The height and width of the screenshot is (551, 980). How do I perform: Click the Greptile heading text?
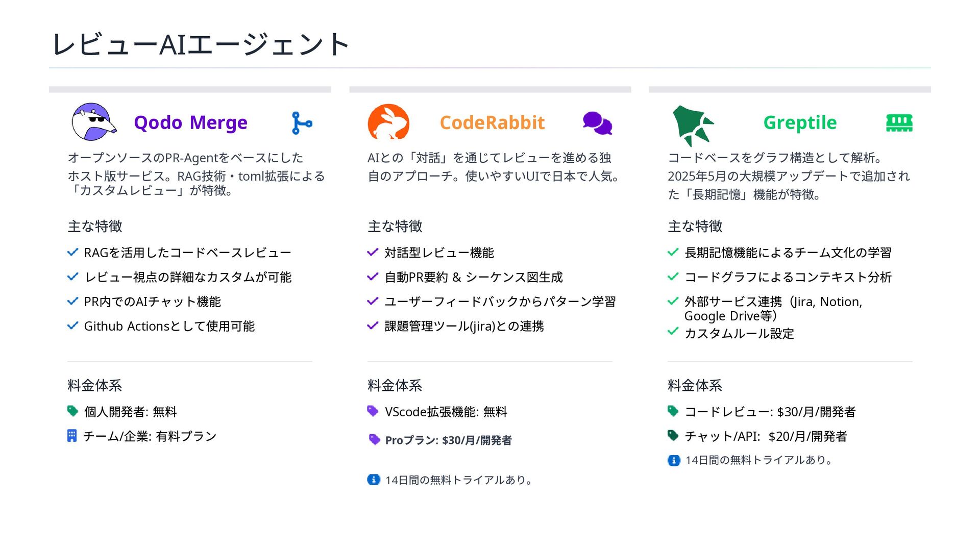pos(800,123)
